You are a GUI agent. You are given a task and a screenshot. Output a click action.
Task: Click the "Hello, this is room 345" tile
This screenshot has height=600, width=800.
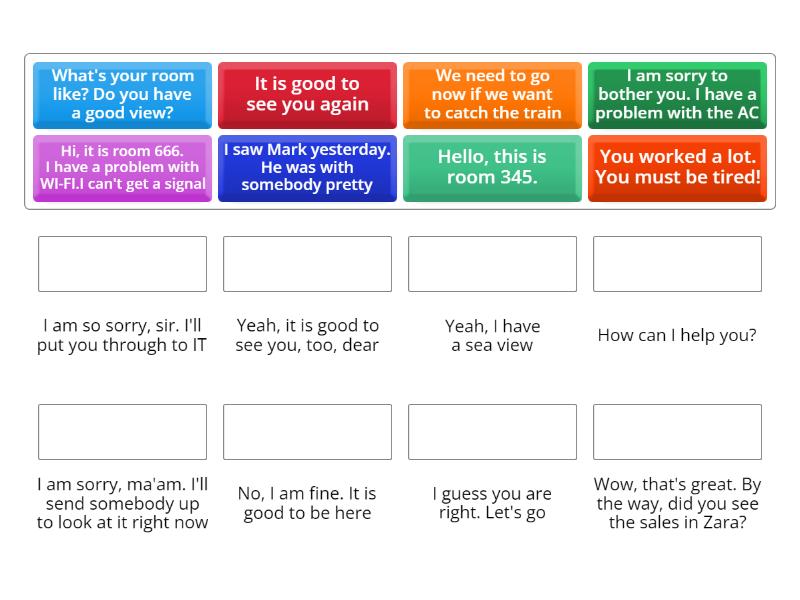click(x=492, y=168)
